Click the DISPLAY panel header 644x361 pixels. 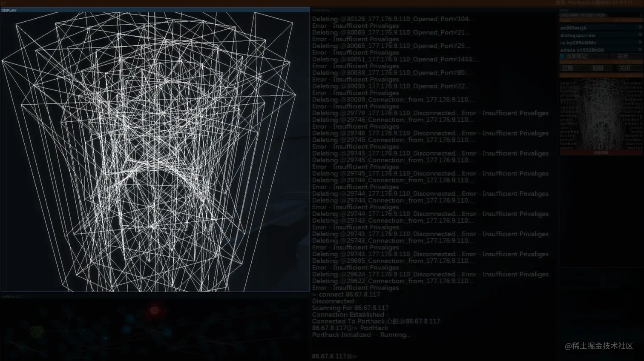point(155,10)
